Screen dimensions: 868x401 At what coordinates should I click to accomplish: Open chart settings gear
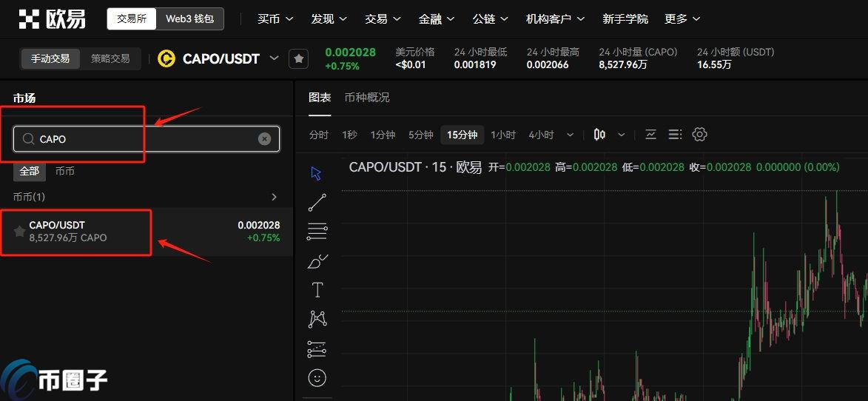pyautogui.click(x=700, y=135)
